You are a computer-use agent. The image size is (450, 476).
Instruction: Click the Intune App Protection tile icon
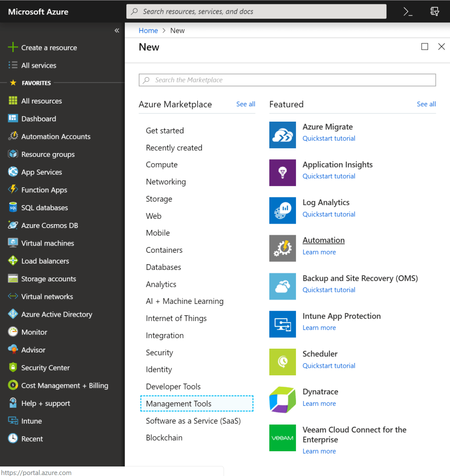pos(282,324)
